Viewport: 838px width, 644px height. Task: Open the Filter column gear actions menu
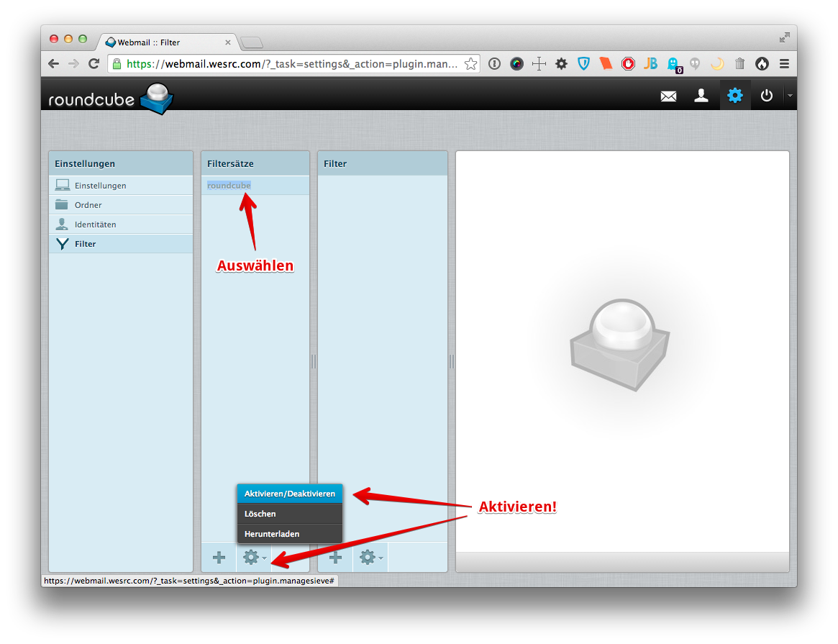pos(370,558)
